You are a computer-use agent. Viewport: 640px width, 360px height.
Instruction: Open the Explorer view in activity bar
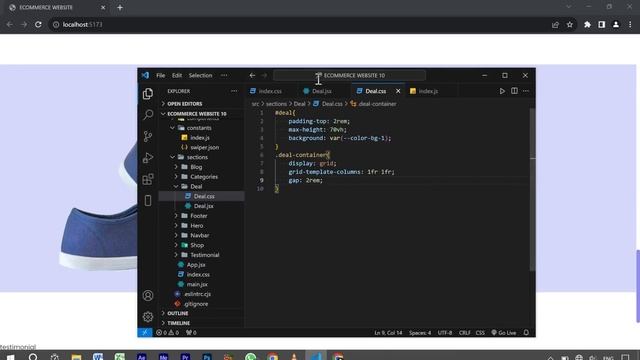tap(148, 94)
